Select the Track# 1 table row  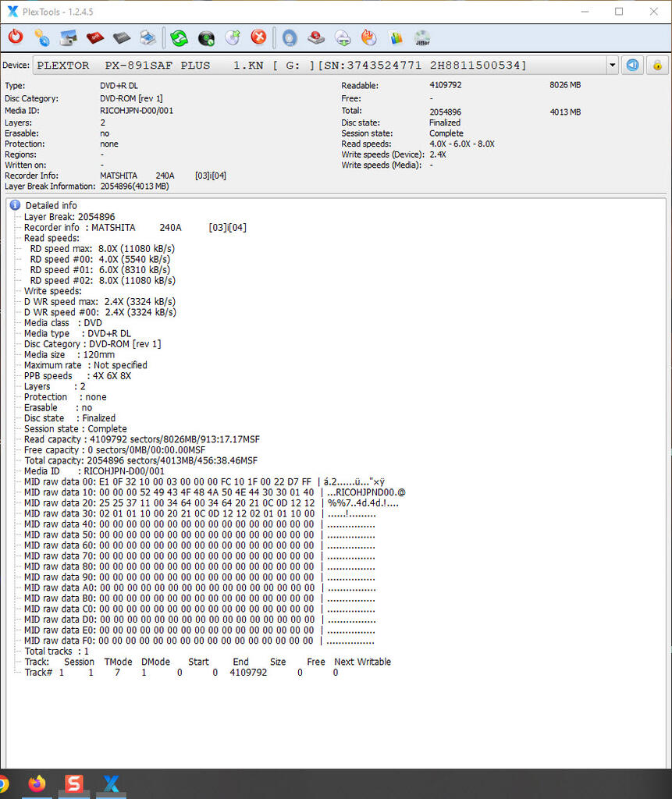tap(182, 673)
